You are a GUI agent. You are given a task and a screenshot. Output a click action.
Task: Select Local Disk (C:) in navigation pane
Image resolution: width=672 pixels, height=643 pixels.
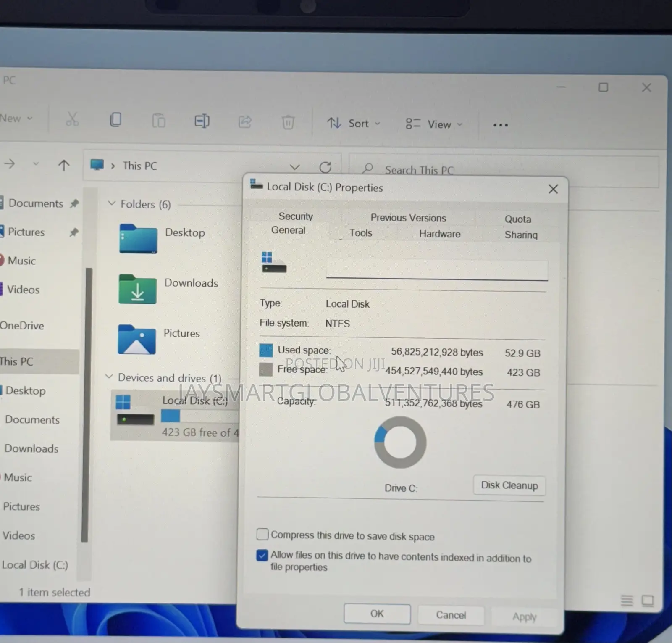coord(35,565)
